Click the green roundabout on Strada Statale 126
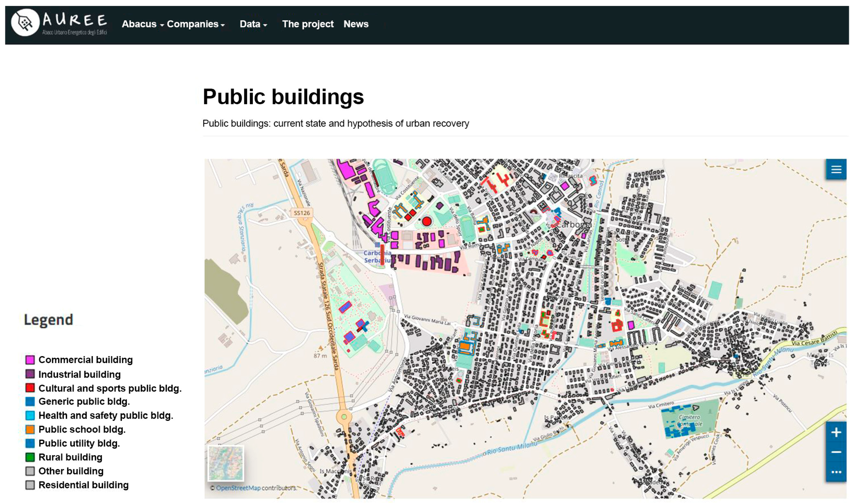Viewport: 852px width, 504px height. [x=344, y=416]
